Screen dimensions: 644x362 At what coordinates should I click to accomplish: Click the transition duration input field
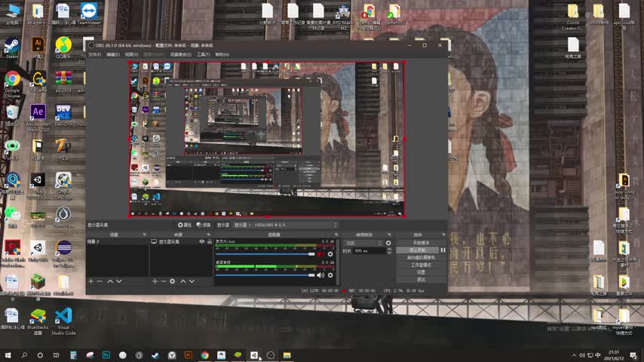(x=370, y=250)
